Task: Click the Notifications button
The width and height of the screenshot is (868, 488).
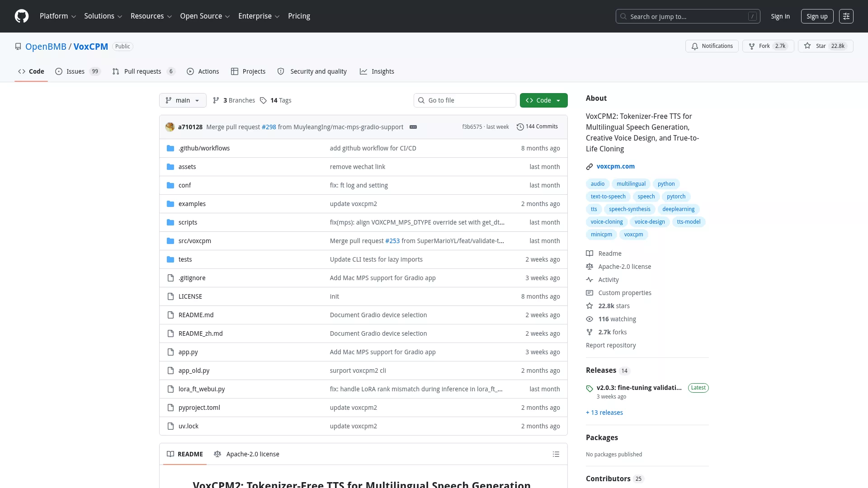Action: click(712, 46)
